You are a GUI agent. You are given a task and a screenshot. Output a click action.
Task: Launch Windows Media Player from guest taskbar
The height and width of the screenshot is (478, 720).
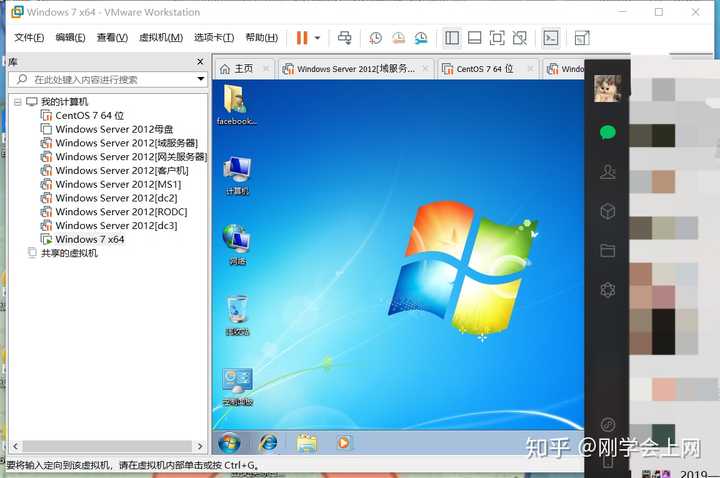pos(343,443)
